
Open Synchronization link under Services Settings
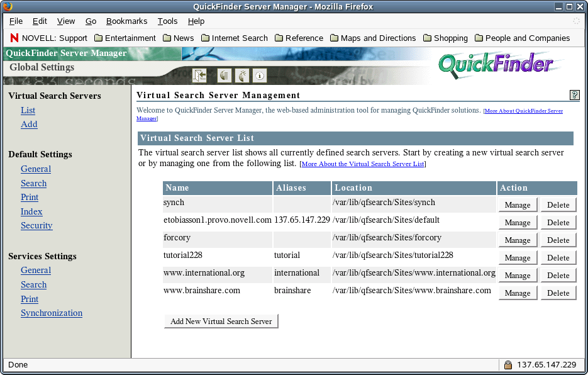(52, 313)
